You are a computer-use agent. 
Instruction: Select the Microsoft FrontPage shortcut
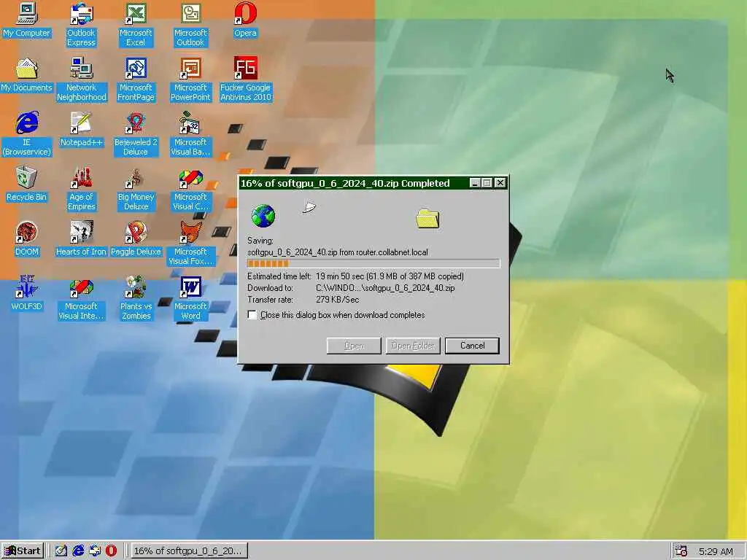point(136,79)
